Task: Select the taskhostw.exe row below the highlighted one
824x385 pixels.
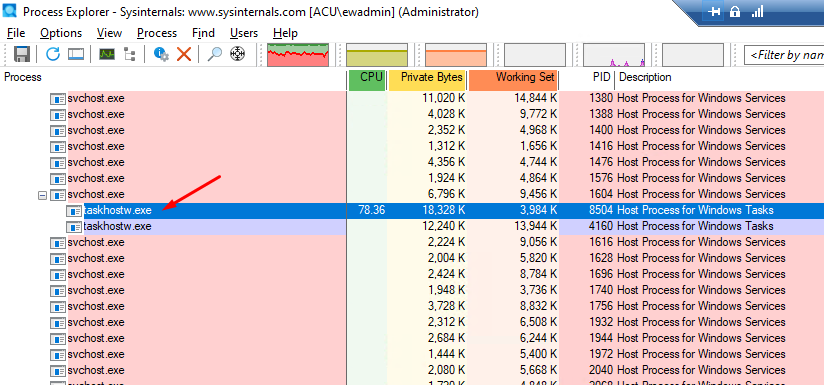Action: click(412, 227)
